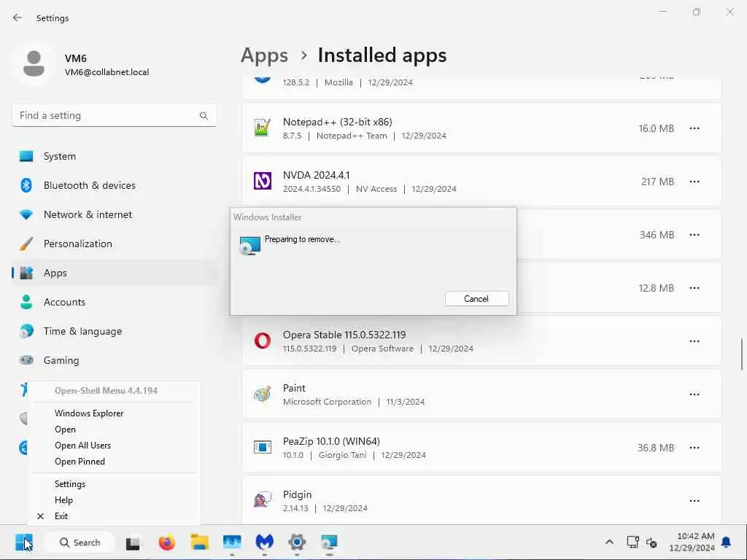Image resolution: width=747 pixels, height=560 pixels.
Task: Open Accounts settings category
Action: (x=115, y=302)
